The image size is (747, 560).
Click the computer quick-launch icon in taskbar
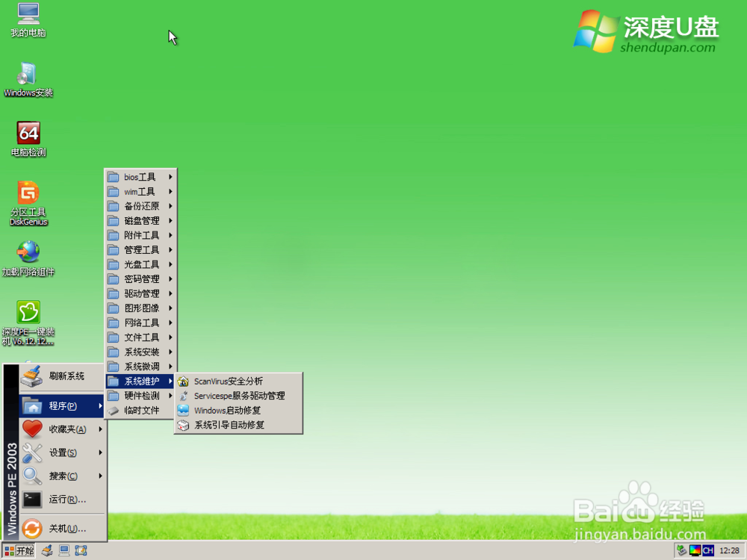[x=63, y=551]
